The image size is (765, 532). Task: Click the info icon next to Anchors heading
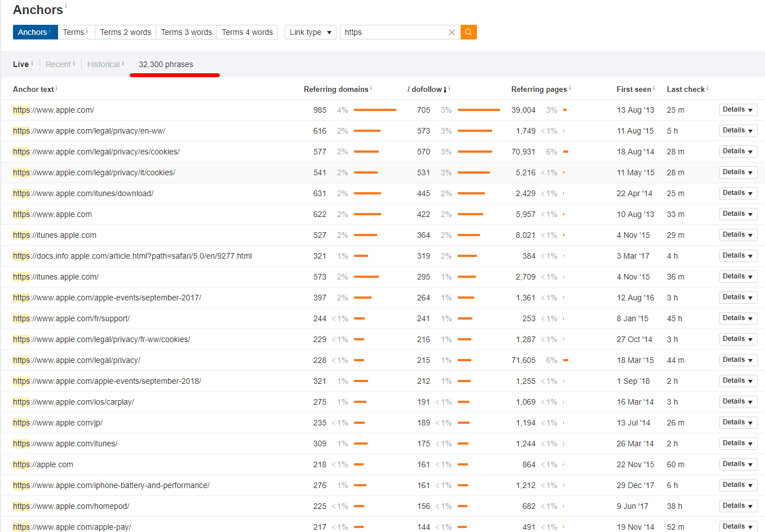click(x=66, y=6)
